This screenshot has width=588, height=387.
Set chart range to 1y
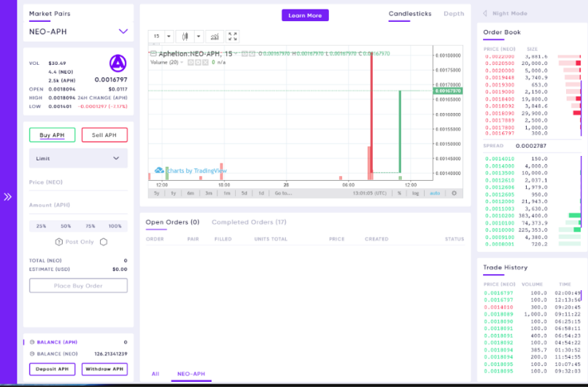pyautogui.click(x=173, y=193)
